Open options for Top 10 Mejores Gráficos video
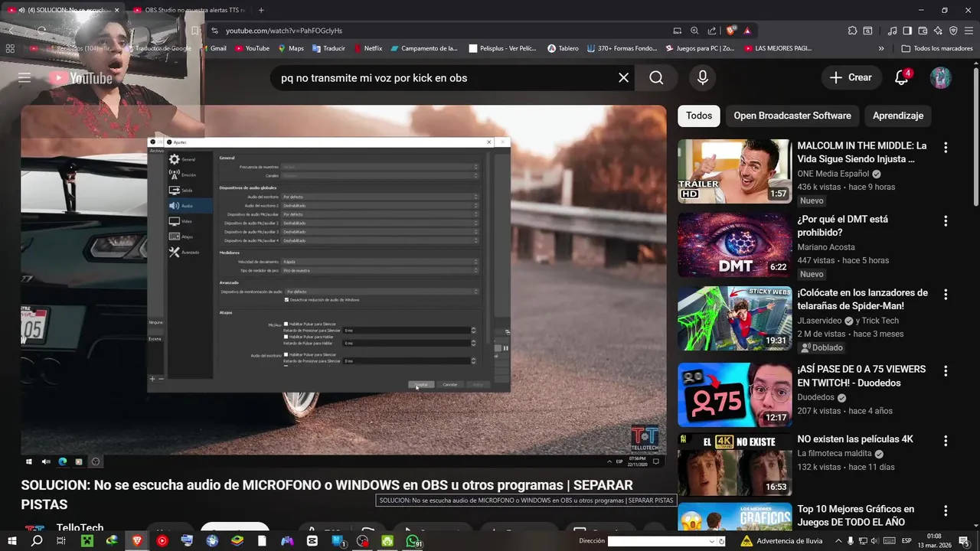 coord(946,510)
